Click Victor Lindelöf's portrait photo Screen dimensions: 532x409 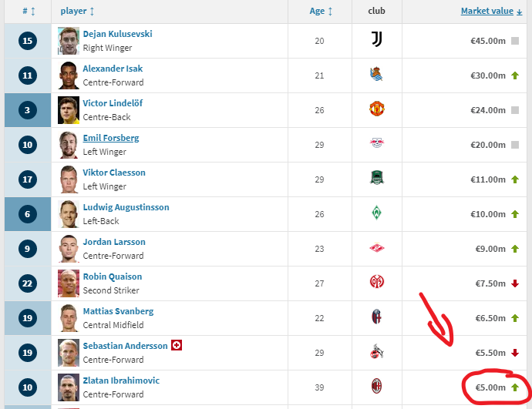pos(69,110)
